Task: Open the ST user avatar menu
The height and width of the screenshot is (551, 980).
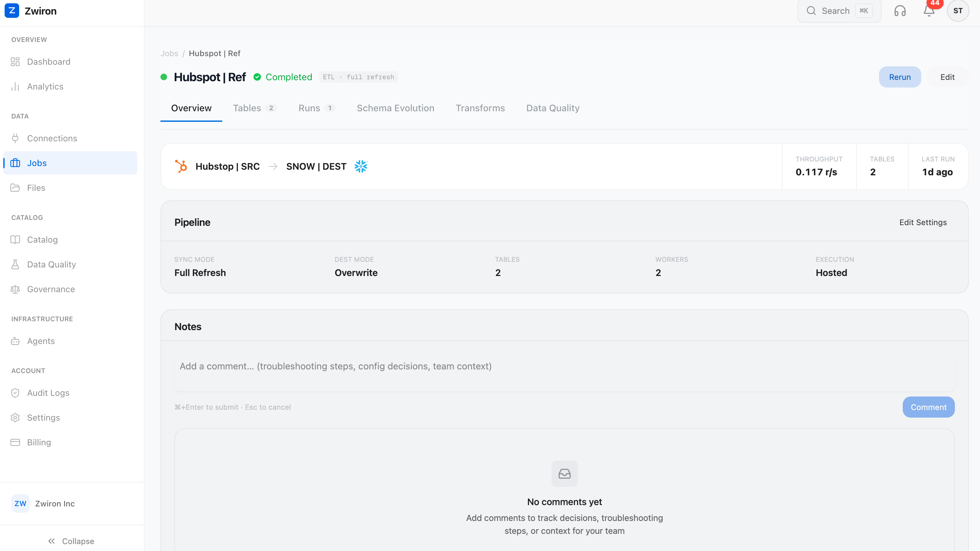Action: coord(958,11)
